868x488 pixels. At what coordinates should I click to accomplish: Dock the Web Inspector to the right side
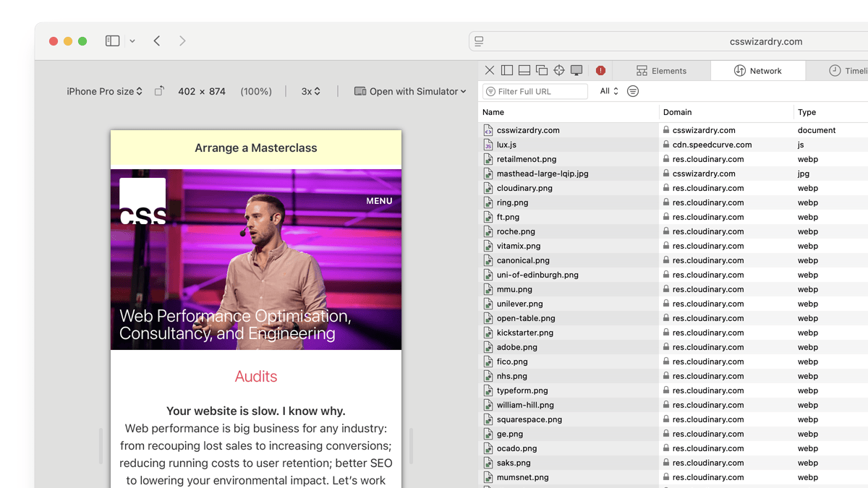pyautogui.click(x=507, y=70)
